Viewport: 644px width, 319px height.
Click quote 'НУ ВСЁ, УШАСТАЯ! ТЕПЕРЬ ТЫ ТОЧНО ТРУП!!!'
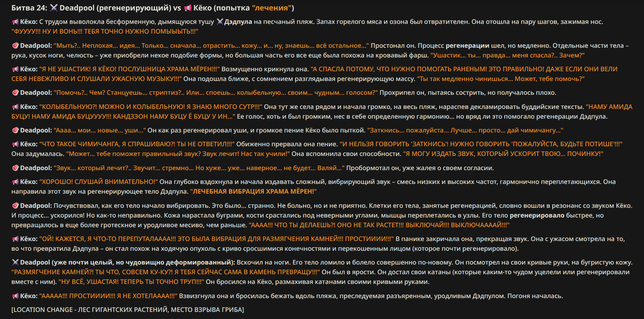[131, 282]
